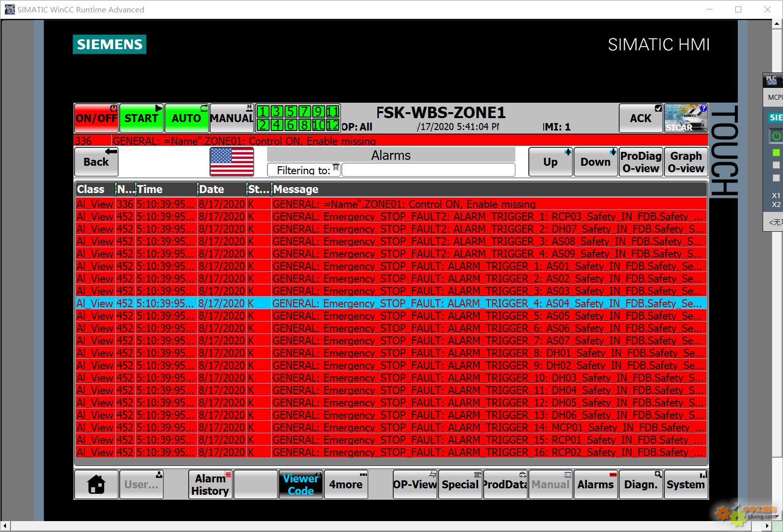This screenshot has width=783, height=532.
Task: Select ALARM_TRIGGER_14 MCP01 Safety alarm row
Action: [391, 427]
